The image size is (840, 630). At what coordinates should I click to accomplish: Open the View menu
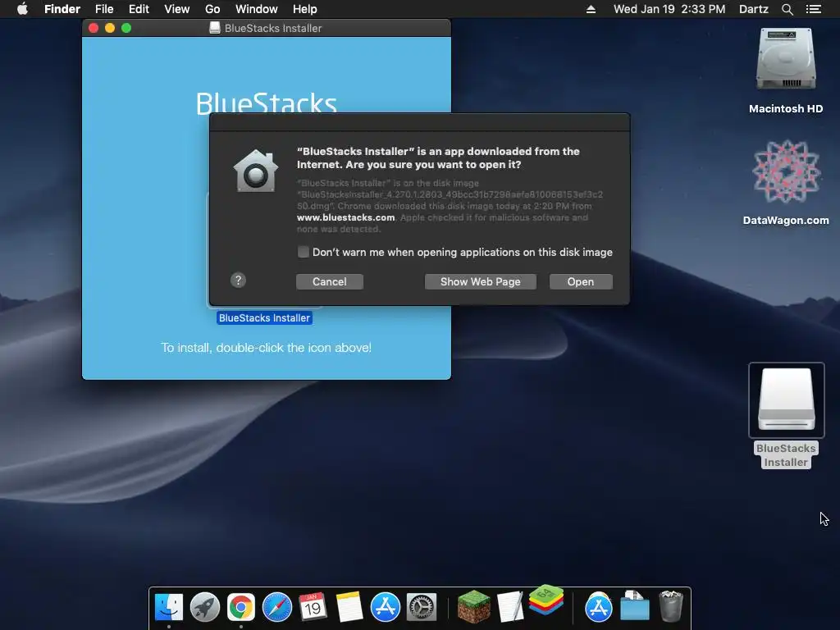[177, 9]
